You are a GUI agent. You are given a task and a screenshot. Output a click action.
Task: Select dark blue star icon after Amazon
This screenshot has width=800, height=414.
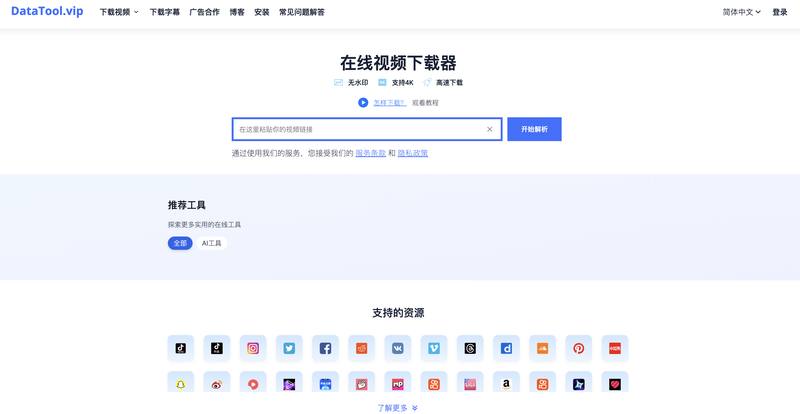pos(579,383)
